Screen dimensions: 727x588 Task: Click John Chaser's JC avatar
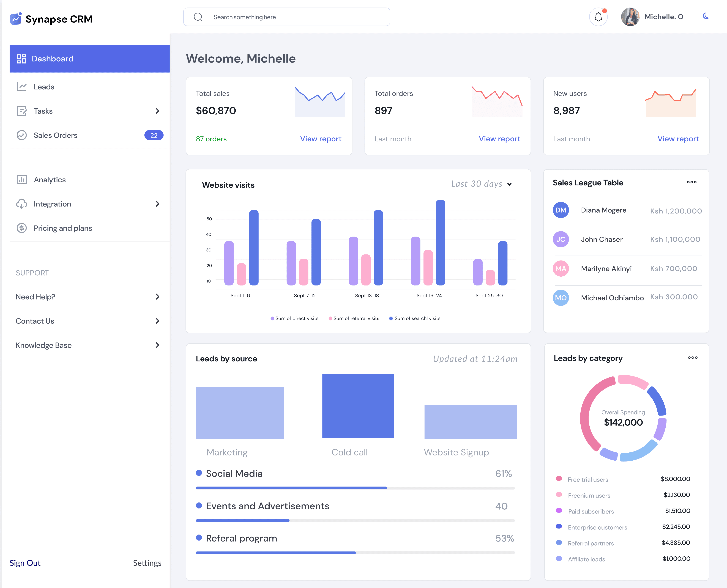pos(561,239)
